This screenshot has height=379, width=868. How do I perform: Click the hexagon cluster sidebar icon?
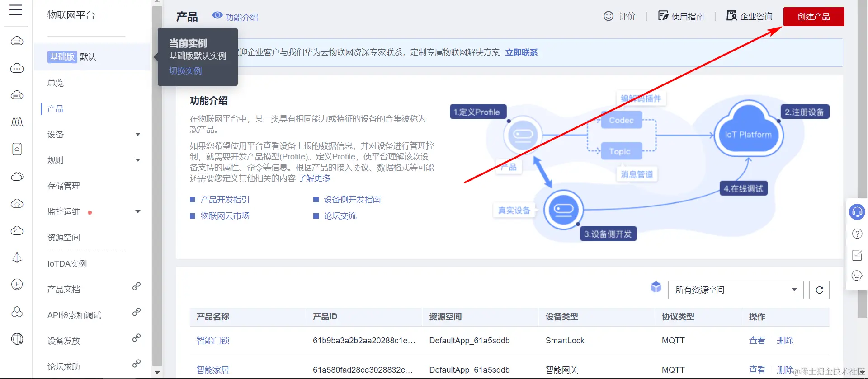point(17,312)
